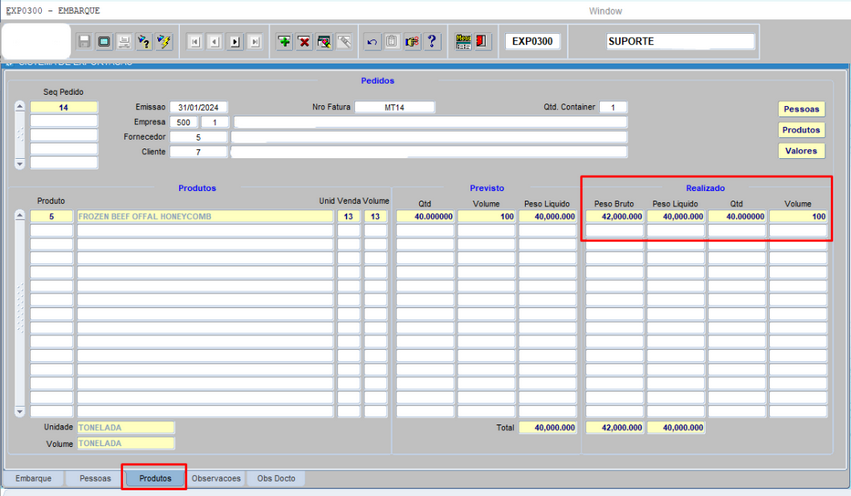Click the undo arrow icon
This screenshot has height=496, width=851.
click(372, 42)
